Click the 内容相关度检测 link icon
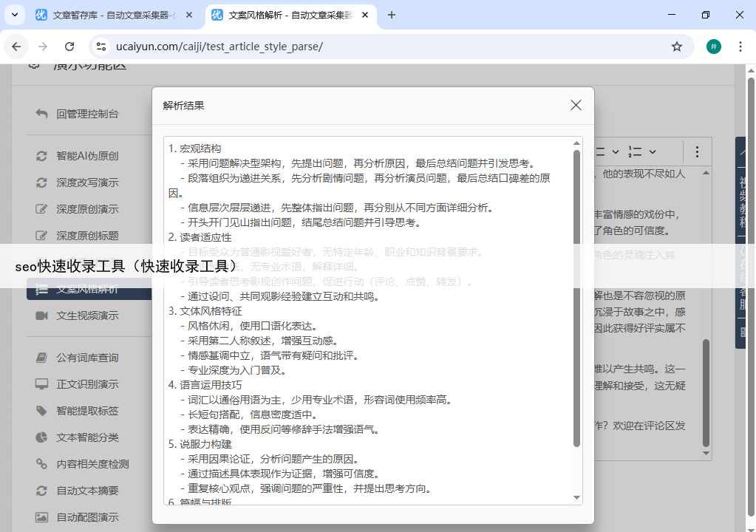This screenshot has width=756, height=532. (x=42, y=464)
